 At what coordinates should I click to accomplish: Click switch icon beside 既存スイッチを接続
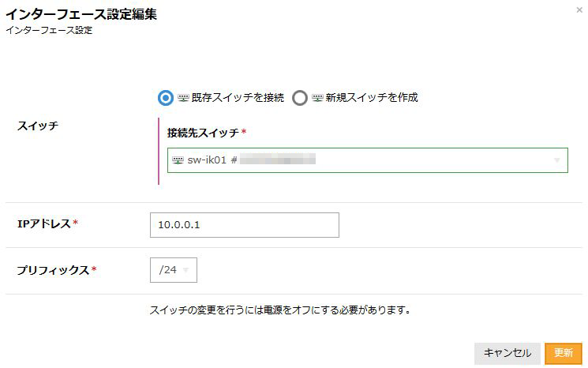click(183, 98)
